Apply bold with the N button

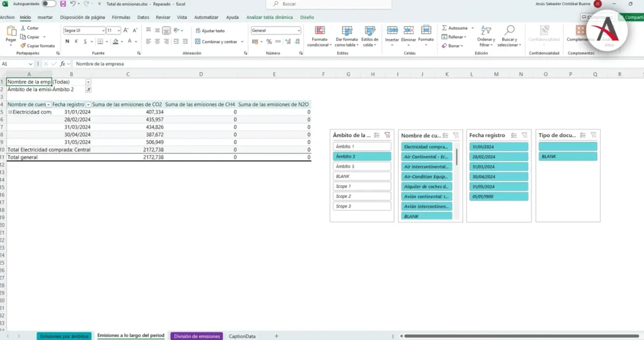[x=67, y=41]
